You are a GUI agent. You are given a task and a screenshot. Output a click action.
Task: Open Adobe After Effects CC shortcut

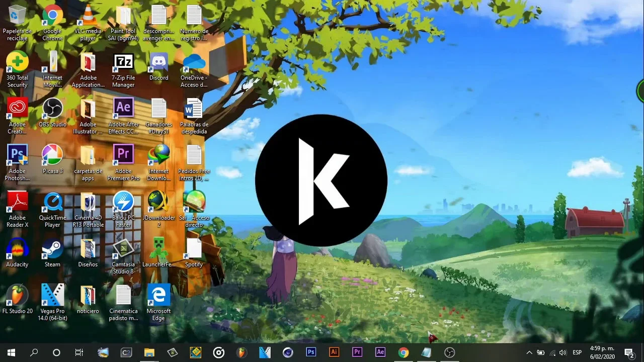[123, 109]
